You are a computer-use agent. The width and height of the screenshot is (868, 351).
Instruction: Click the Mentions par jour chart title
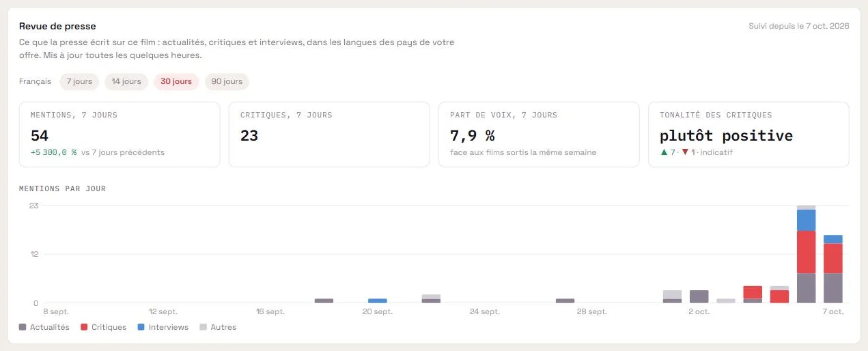click(x=62, y=188)
